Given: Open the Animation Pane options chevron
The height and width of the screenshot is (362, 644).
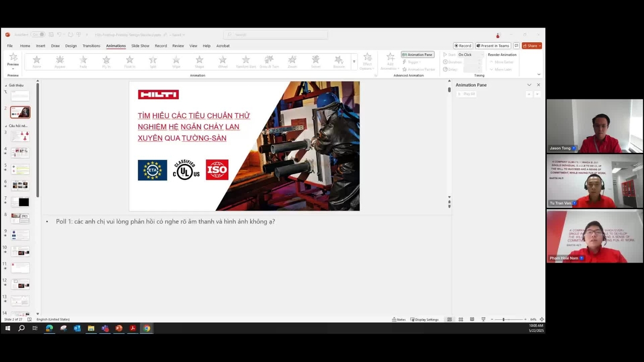Looking at the screenshot, I should pyautogui.click(x=529, y=85).
